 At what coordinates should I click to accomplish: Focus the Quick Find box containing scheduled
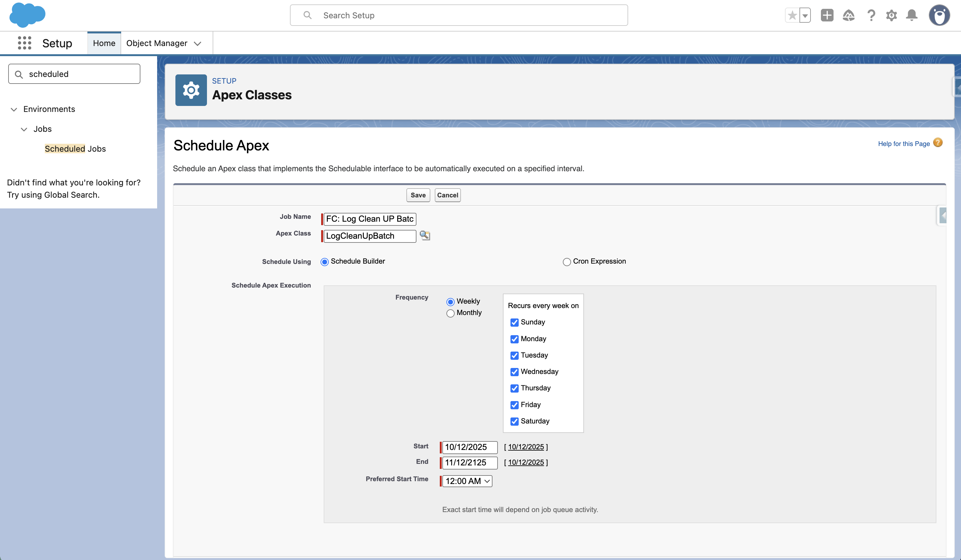point(74,74)
